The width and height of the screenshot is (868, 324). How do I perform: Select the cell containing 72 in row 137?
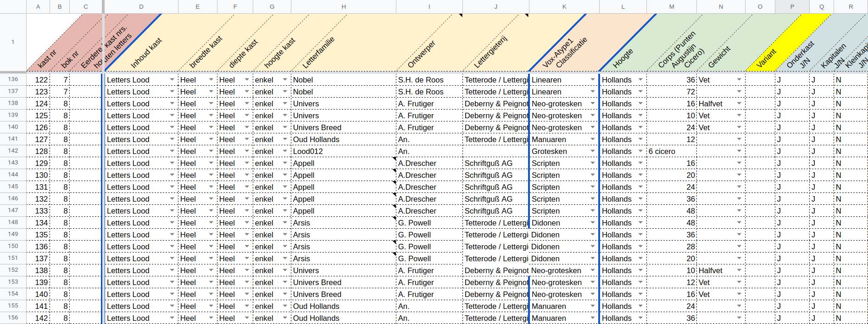tap(671, 92)
